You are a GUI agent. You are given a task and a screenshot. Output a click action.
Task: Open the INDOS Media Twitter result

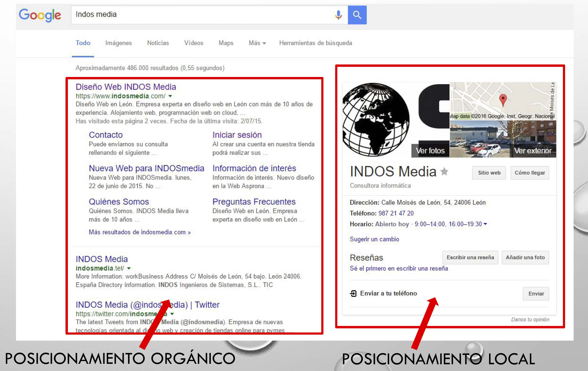point(148,304)
